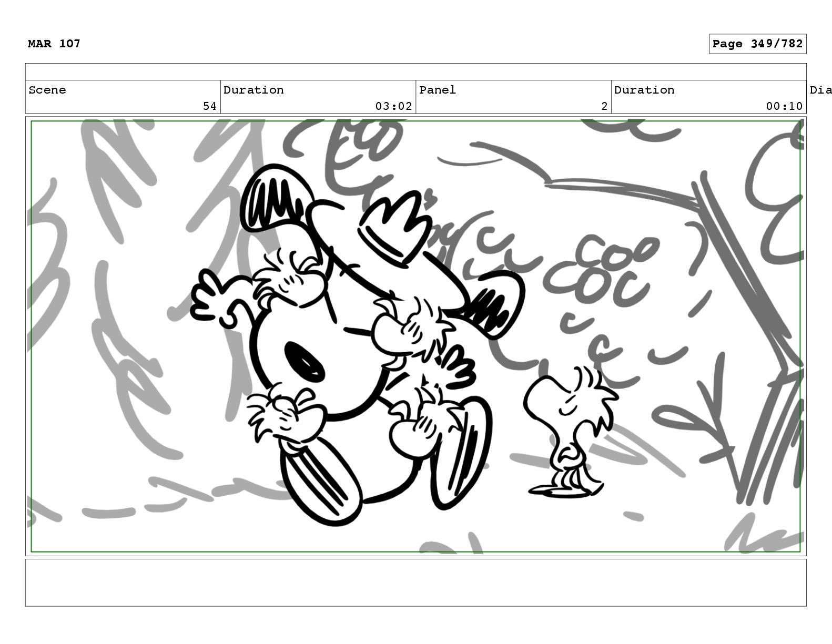Click the empty notes box below panel
Viewport: 832px width, 644px height.
point(415,582)
